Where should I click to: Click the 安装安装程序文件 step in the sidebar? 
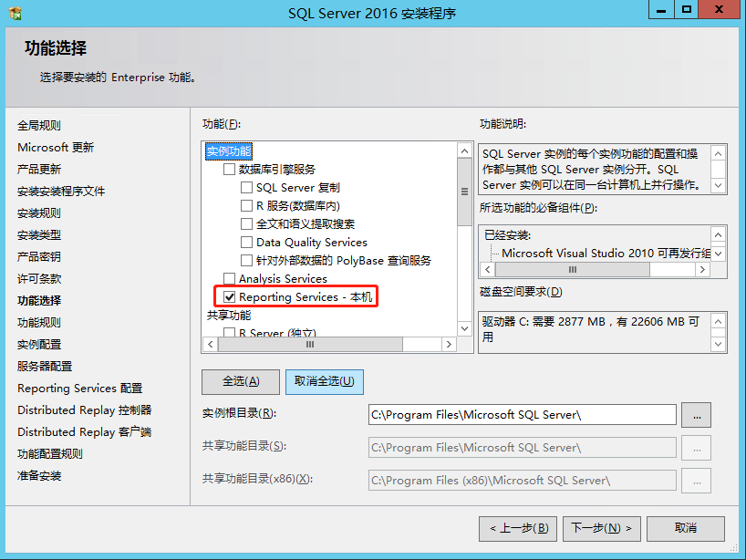click(x=61, y=192)
